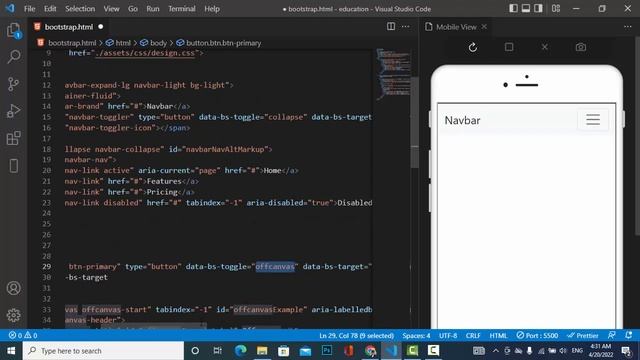This screenshot has height=360, width=640.
Task: Open Customize Layout icon in title bar
Action: click(x=556, y=8)
